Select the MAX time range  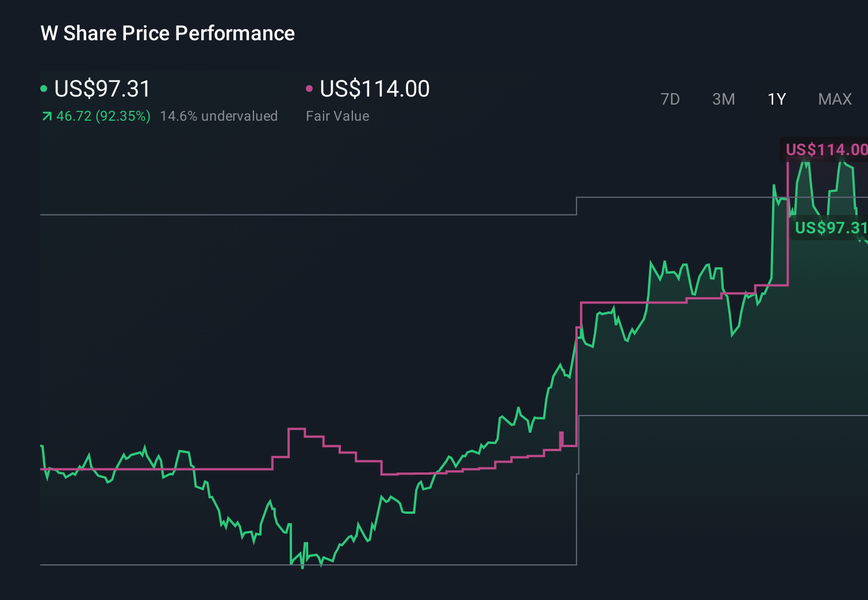(835, 99)
